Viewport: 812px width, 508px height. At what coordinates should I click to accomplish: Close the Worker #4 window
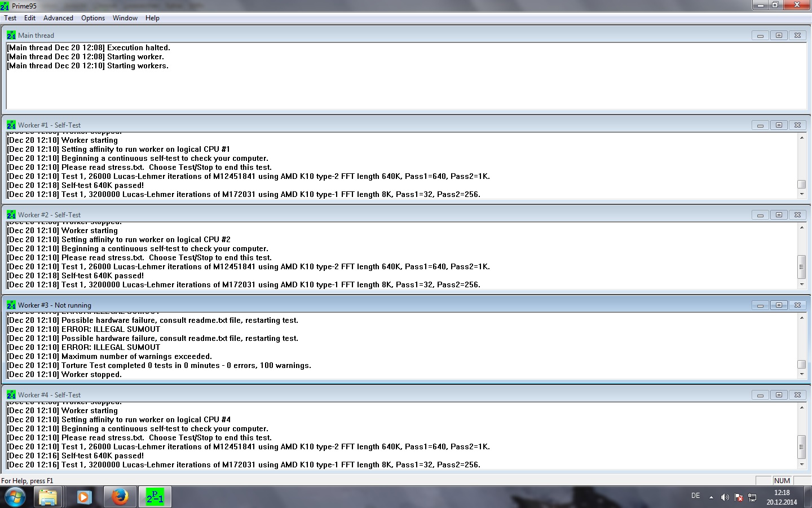797,395
